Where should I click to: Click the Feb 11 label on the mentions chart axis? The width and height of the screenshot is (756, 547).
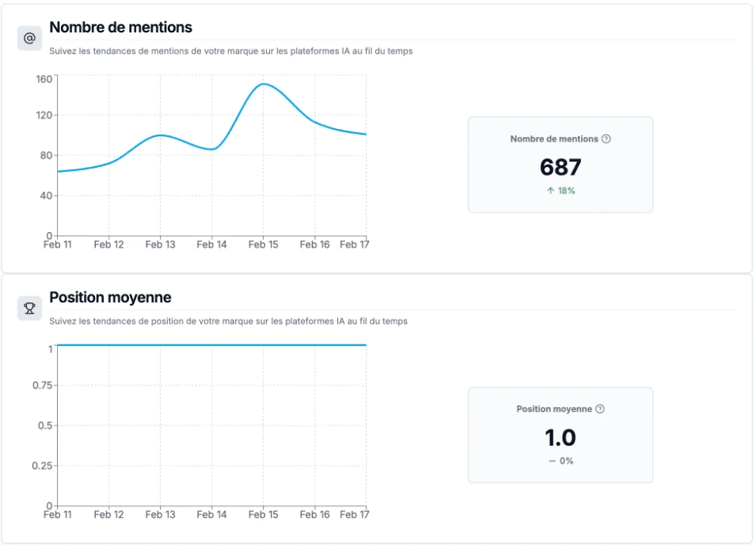(58, 245)
